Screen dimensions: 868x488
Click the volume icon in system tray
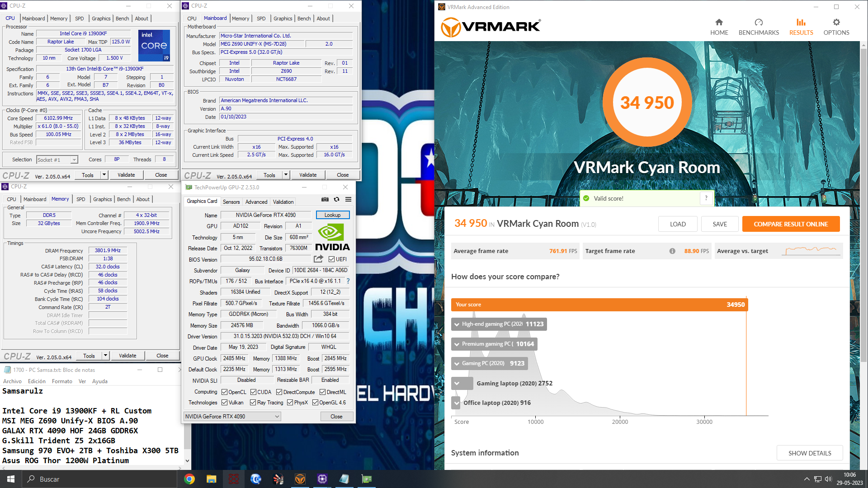[x=828, y=479]
